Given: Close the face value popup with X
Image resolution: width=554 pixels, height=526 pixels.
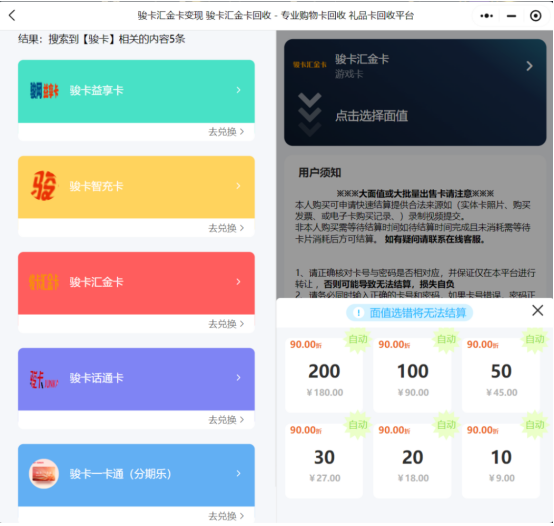Looking at the screenshot, I should pyautogui.click(x=537, y=311).
